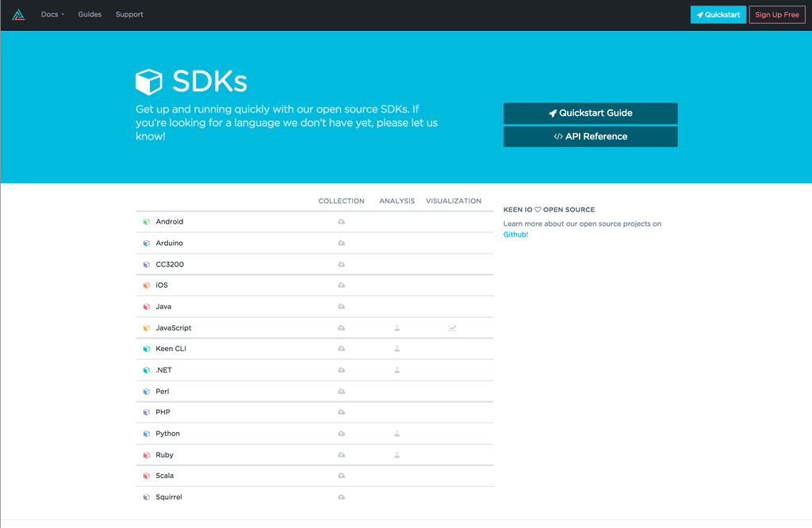Open the Keen CLI link
This screenshot has height=528, width=812.
click(x=171, y=349)
